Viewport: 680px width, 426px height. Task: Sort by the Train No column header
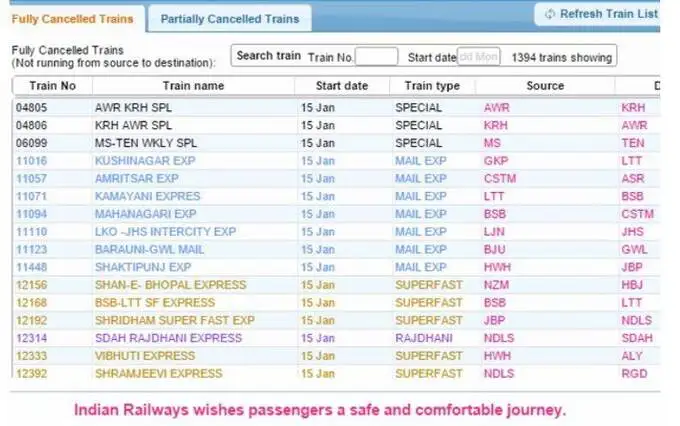coord(52,86)
